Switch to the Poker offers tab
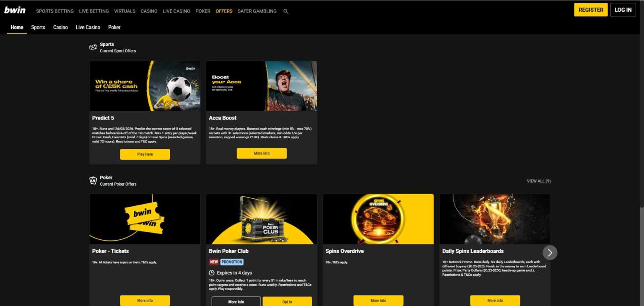This screenshot has width=644, height=306. 114,27
